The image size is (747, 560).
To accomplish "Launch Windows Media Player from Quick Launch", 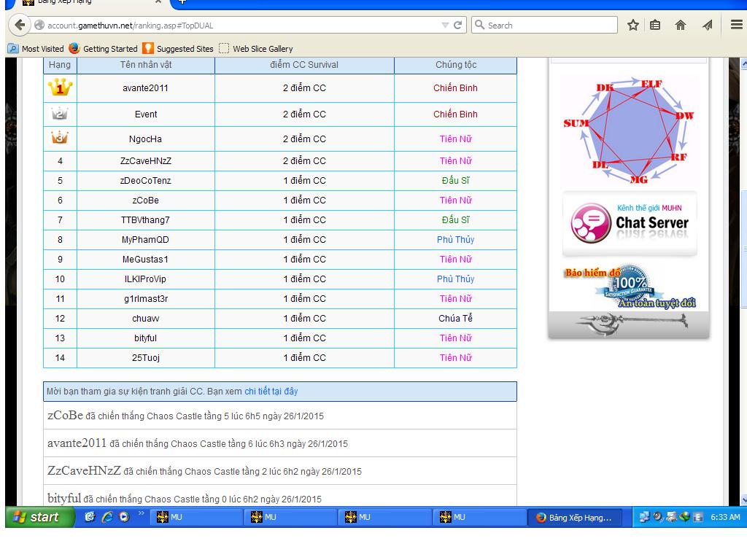I will [x=124, y=517].
